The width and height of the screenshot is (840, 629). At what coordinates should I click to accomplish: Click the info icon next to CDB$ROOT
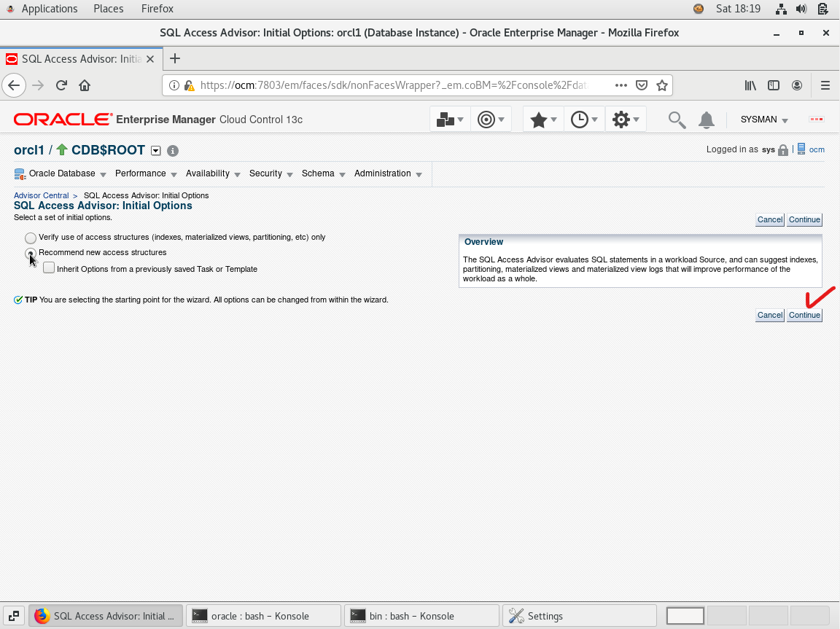[173, 151]
